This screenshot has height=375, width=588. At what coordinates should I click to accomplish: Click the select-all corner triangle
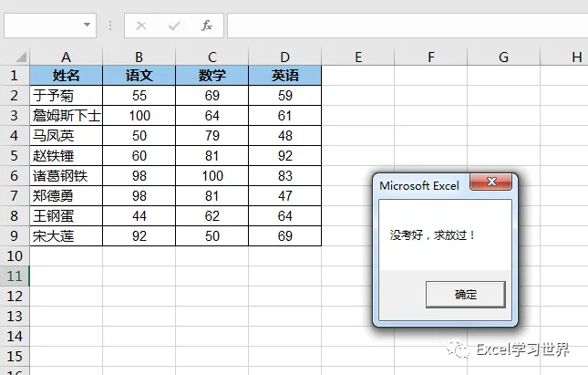coord(21,57)
